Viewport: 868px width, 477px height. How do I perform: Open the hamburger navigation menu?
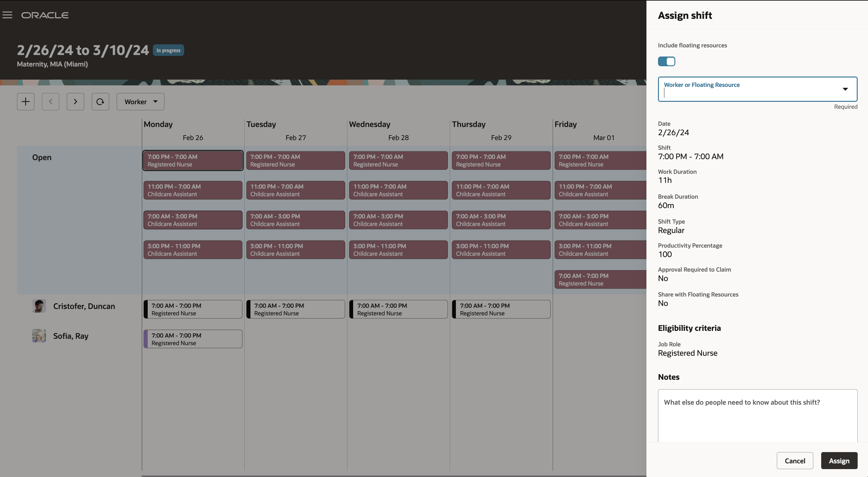7,15
